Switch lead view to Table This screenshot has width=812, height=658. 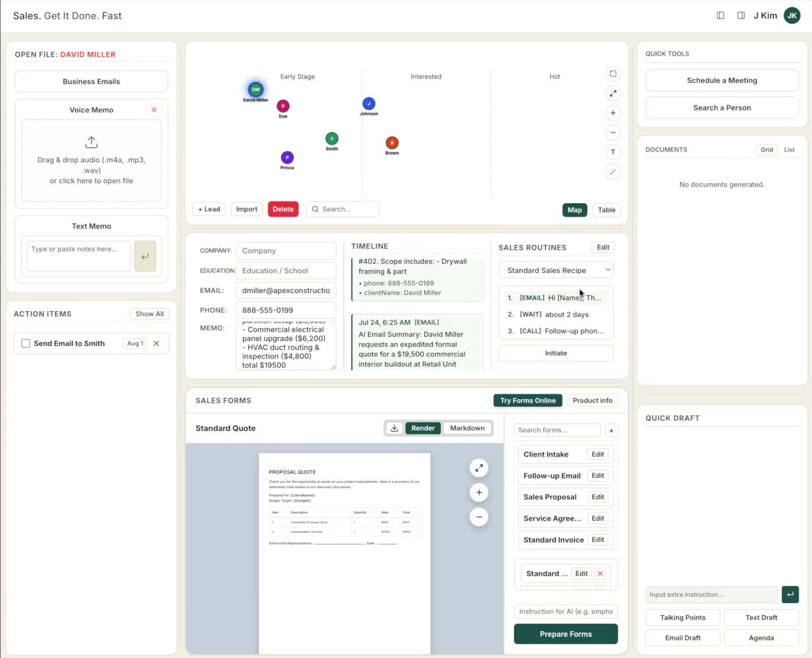point(607,210)
